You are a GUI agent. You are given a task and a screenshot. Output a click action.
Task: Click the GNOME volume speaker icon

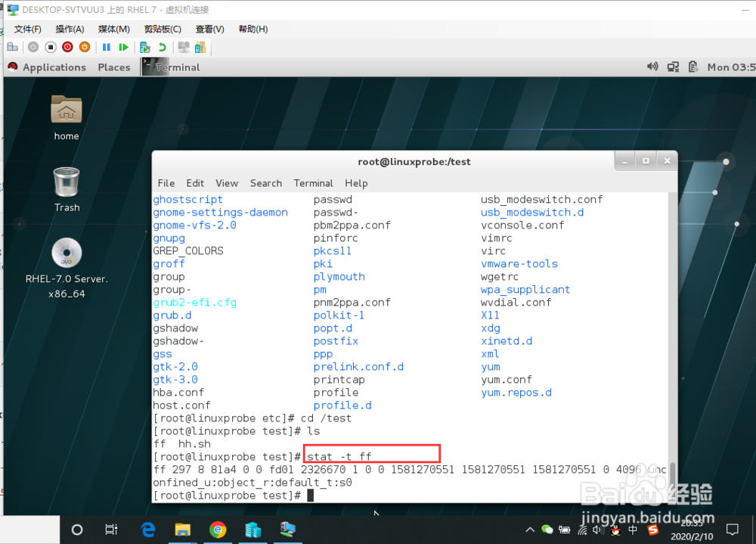coord(652,67)
